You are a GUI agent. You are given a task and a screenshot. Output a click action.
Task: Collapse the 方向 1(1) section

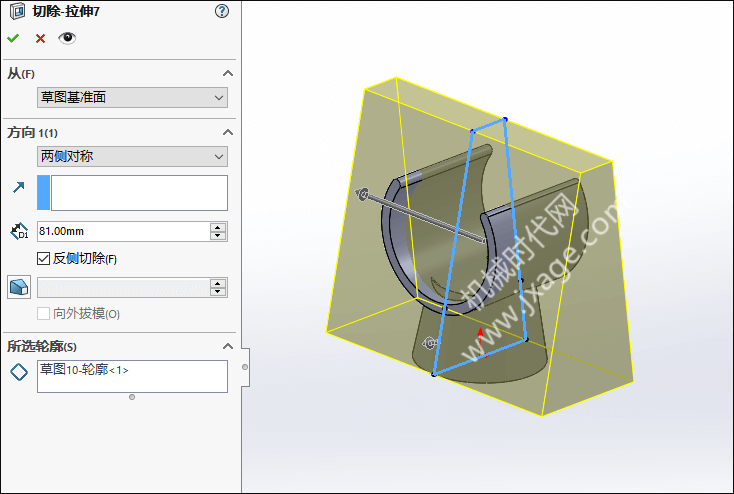click(x=228, y=133)
